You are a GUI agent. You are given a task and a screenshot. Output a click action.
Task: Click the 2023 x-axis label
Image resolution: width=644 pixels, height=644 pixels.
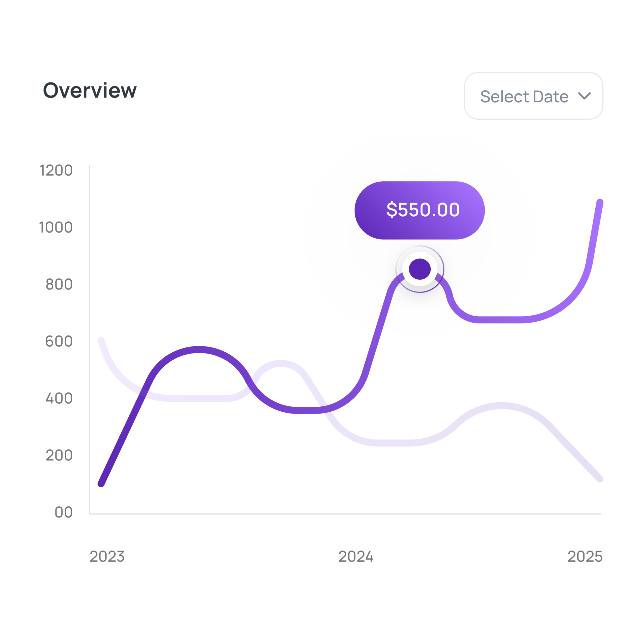[107, 556]
